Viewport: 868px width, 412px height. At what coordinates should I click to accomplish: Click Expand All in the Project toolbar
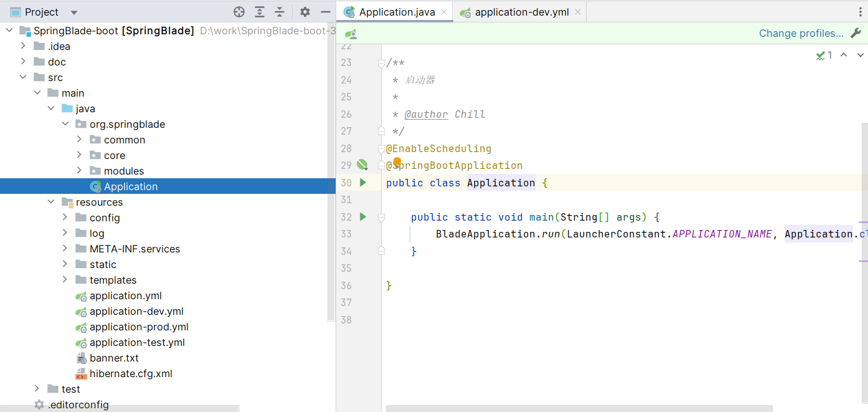click(260, 12)
